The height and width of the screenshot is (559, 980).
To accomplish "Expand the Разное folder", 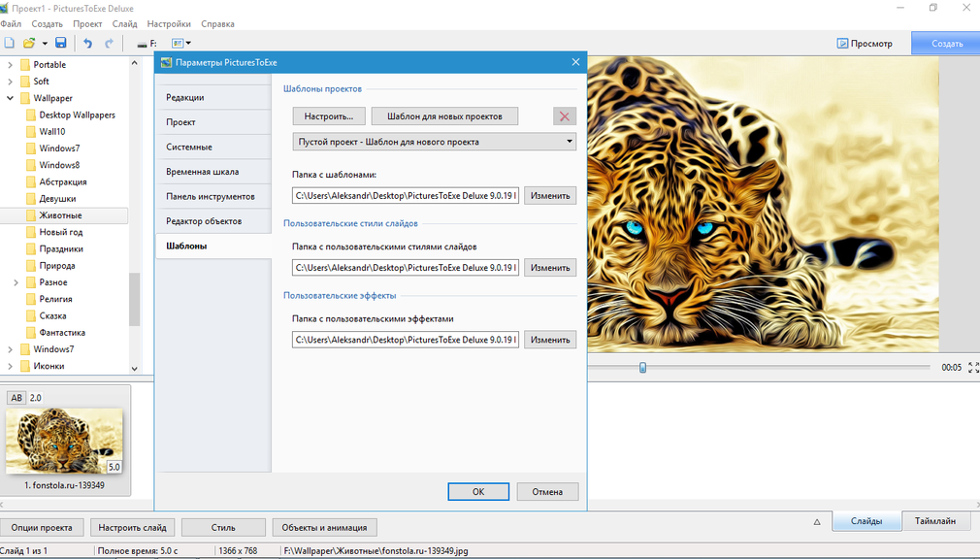I will pos(16,282).
